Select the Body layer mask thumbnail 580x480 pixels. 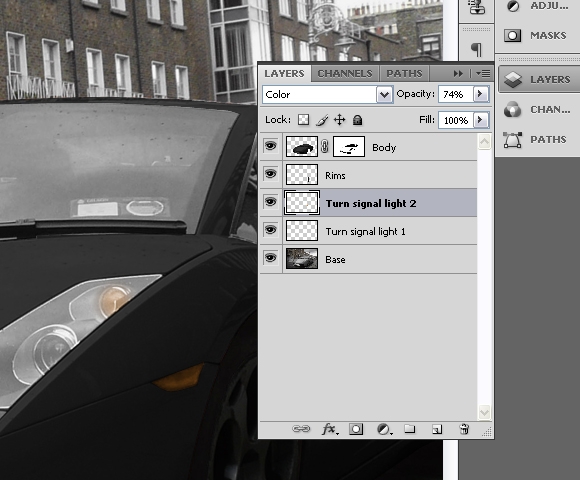[x=349, y=146]
